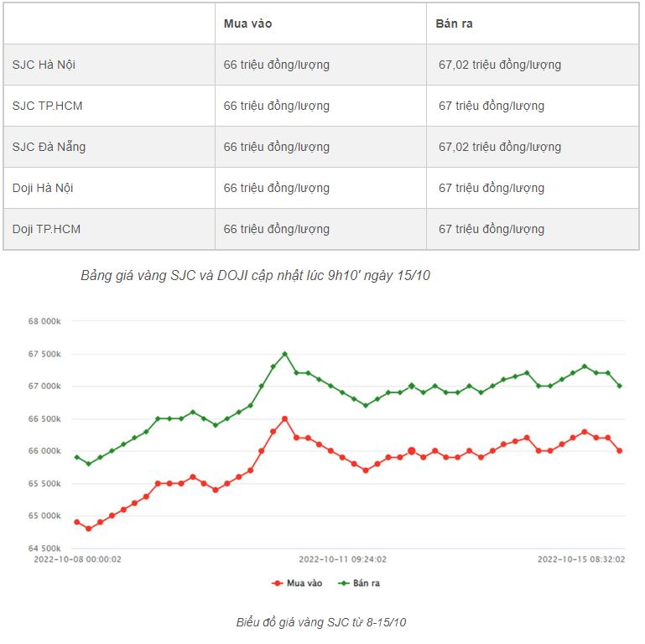
Task: Click the Bán ra table column header
Action: (454, 23)
